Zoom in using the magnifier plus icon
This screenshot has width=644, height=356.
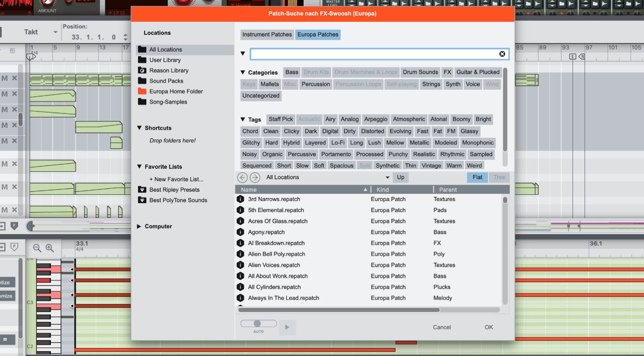[x=49, y=248]
